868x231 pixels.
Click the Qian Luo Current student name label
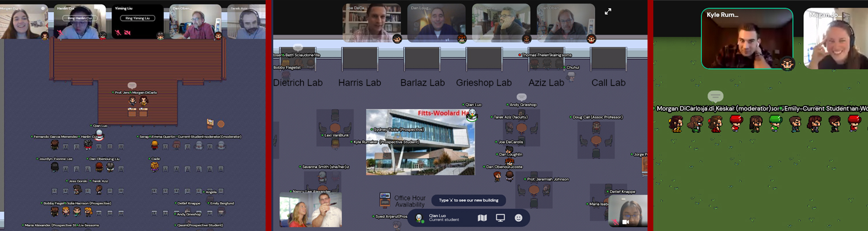pyautogui.click(x=444, y=218)
